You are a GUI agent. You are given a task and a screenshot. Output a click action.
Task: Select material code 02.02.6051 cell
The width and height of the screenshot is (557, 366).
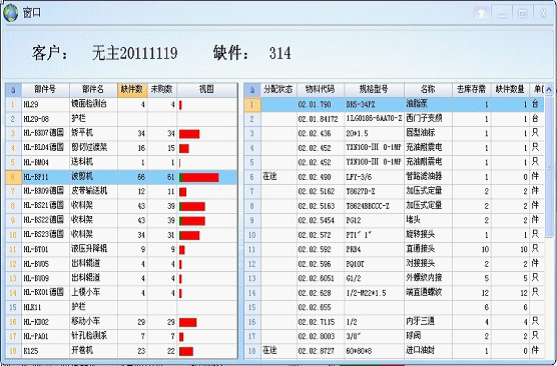pyautogui.click(x=320, y=279)
